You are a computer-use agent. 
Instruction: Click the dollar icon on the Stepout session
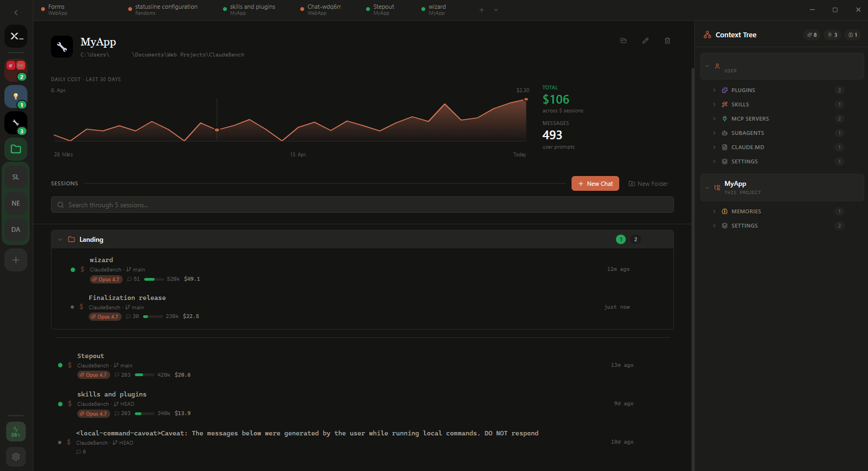pos(70,365)
